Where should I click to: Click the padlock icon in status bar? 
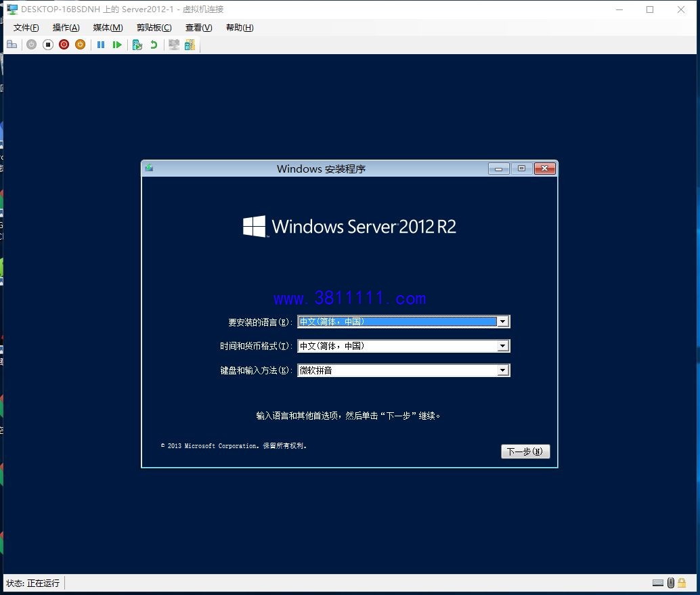682,583
